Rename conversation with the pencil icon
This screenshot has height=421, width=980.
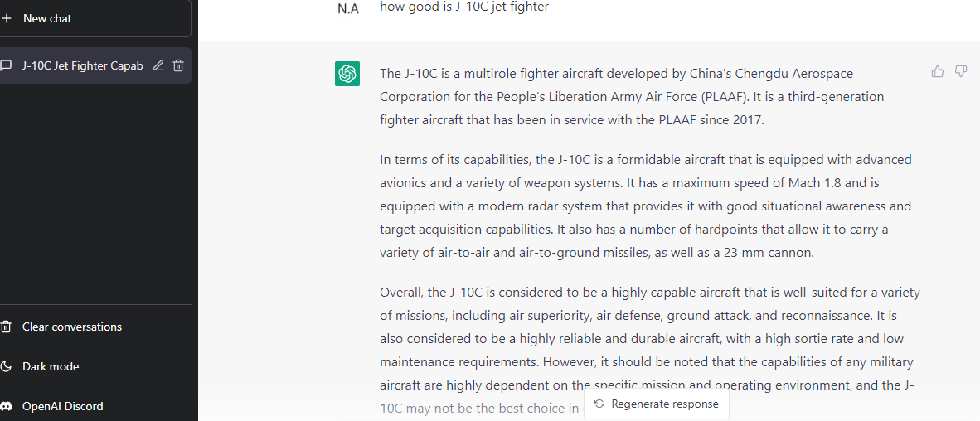point(158,65)
